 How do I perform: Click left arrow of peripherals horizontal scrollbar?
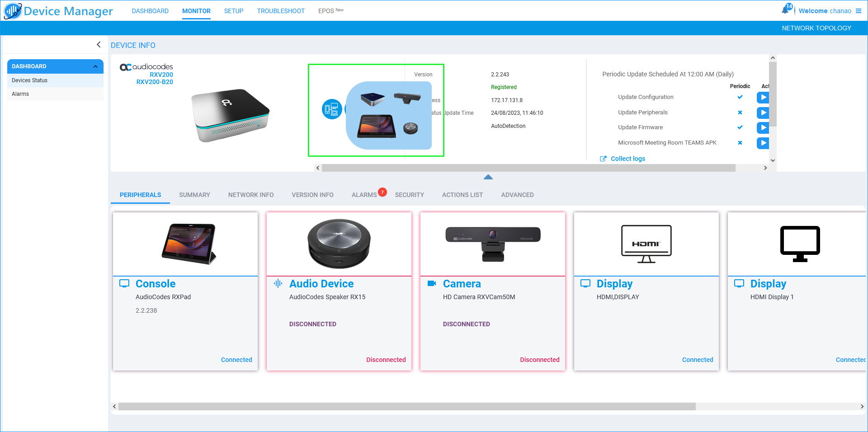(x=114, y=407)
